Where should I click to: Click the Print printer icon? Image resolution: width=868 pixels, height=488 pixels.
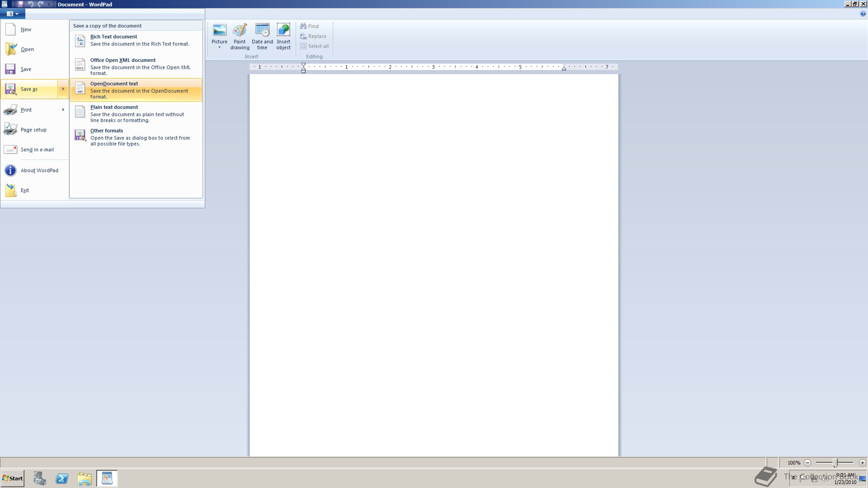10,110
